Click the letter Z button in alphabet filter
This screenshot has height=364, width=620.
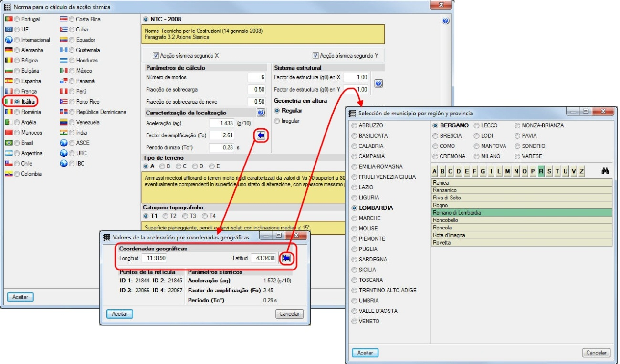pyautogui.click(x=581, y=171)
